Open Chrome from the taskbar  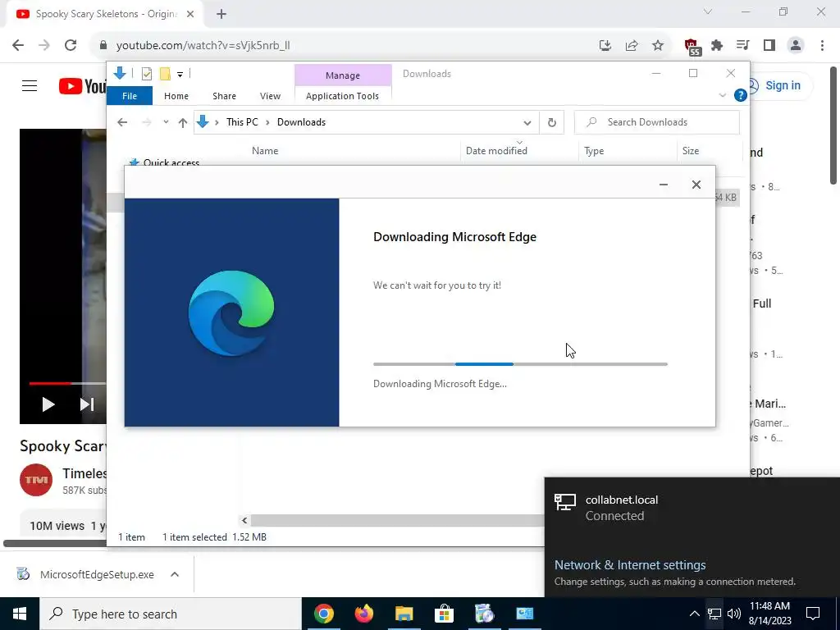[323, 614]
